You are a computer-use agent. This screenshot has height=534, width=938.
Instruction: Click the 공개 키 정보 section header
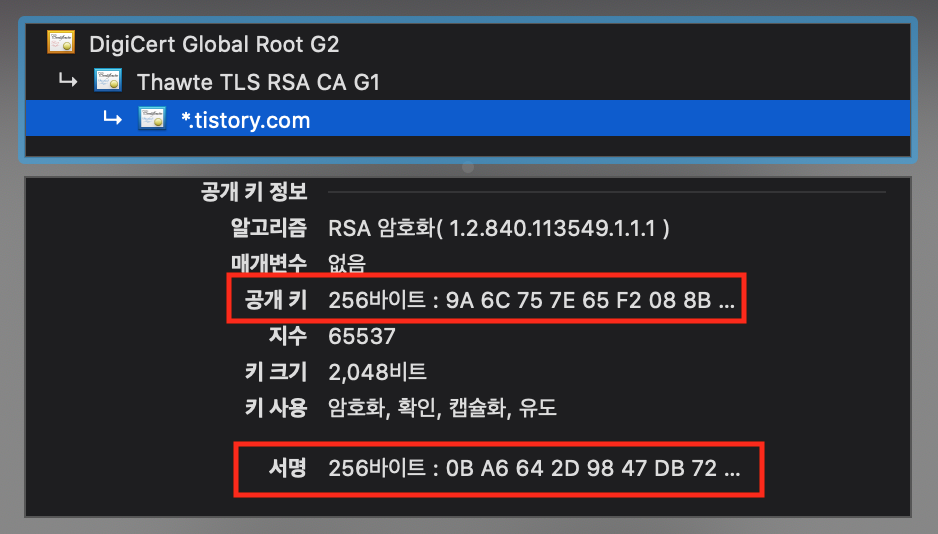tap(254, 192)
